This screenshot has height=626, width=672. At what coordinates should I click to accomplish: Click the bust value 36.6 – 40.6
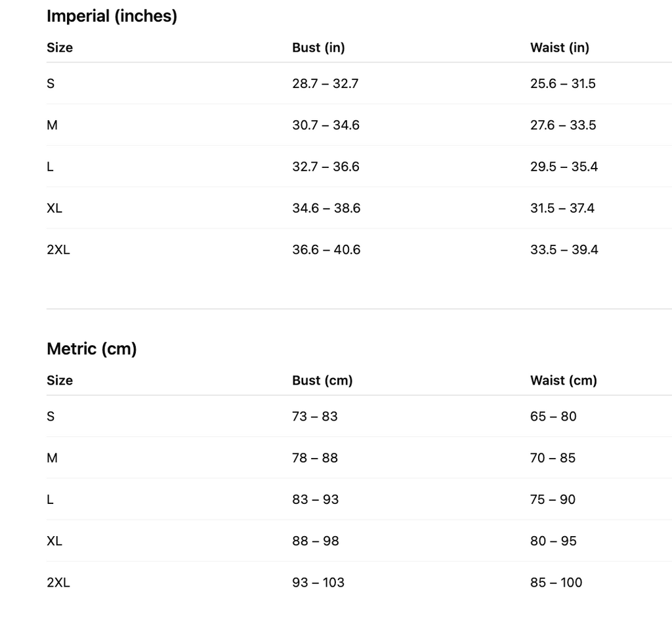[326, 250]
